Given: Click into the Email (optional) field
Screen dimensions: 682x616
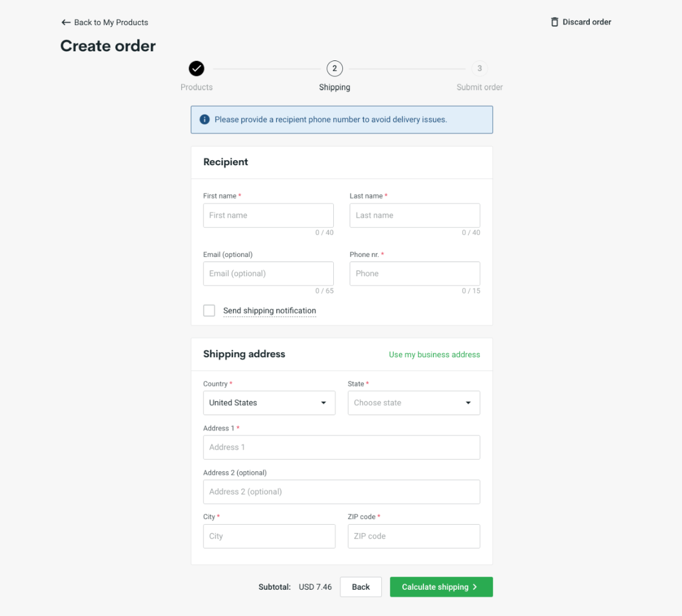Looking at the screenshot, I should (x=268, y=274).
